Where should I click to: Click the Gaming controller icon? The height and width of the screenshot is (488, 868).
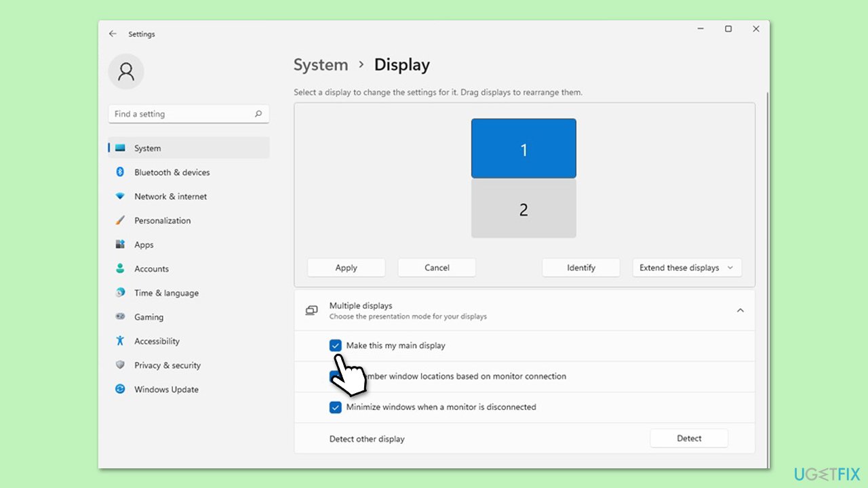pos(120,317)
